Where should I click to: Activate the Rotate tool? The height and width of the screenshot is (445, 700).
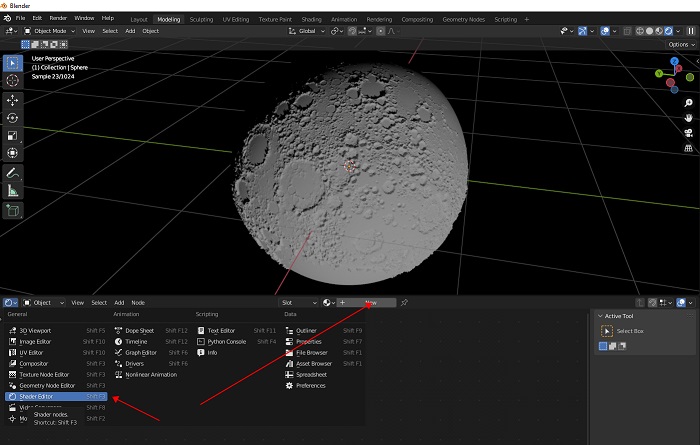pos(12,118)
